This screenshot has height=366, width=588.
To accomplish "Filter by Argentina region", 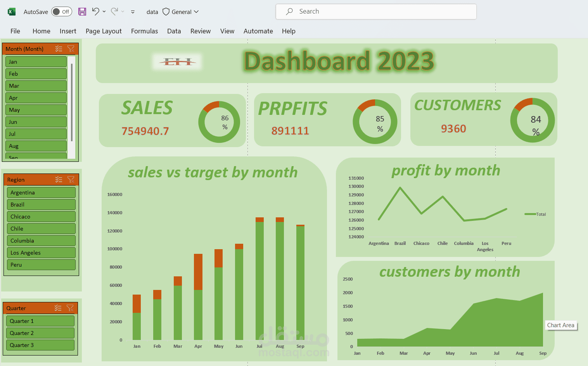I will (x=41, y=193).
